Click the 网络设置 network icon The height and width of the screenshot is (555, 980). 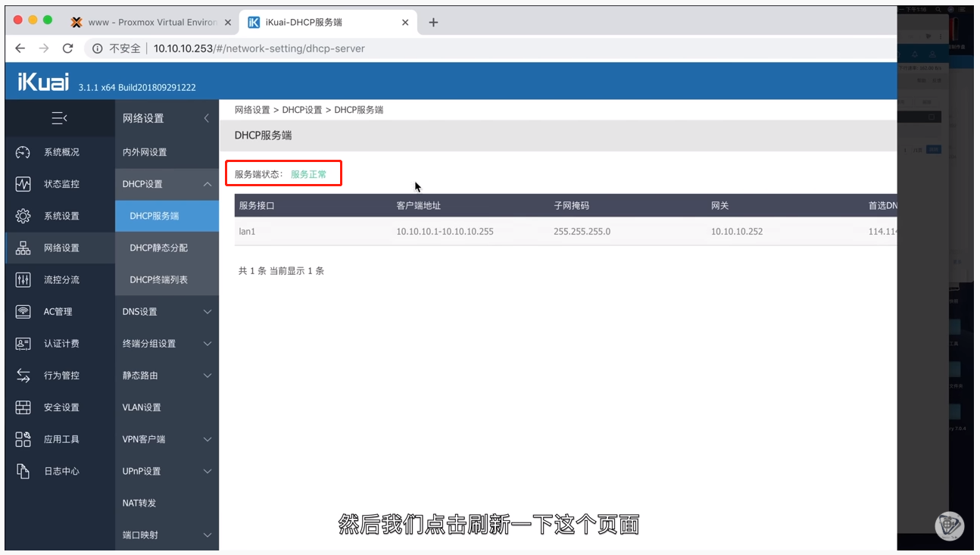tap(23, 248)
